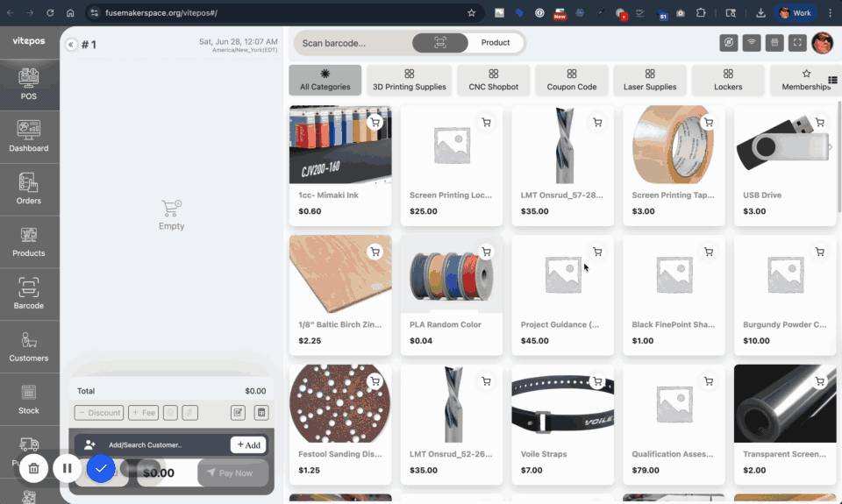Screen dimensions: 842x504
Task: Focus the Scan barcode input field
Action: [x=352, y=43]
